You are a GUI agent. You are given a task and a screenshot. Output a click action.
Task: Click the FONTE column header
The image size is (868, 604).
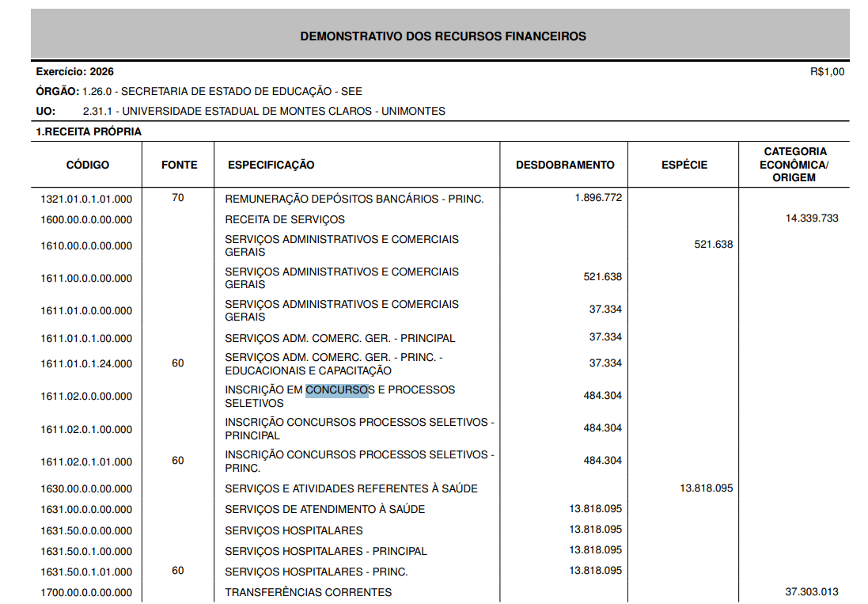point(179,165)
